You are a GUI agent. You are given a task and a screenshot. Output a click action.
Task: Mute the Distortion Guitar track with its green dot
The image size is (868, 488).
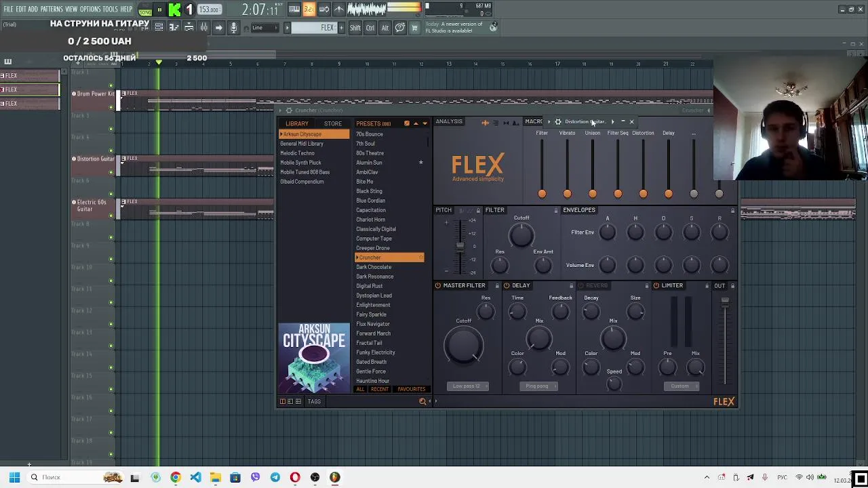[x=111, y=172]
